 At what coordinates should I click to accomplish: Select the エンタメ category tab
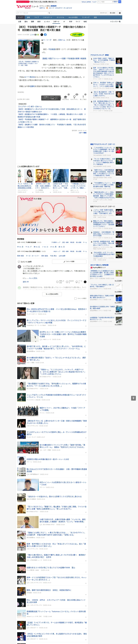click(x=47, y=21)
